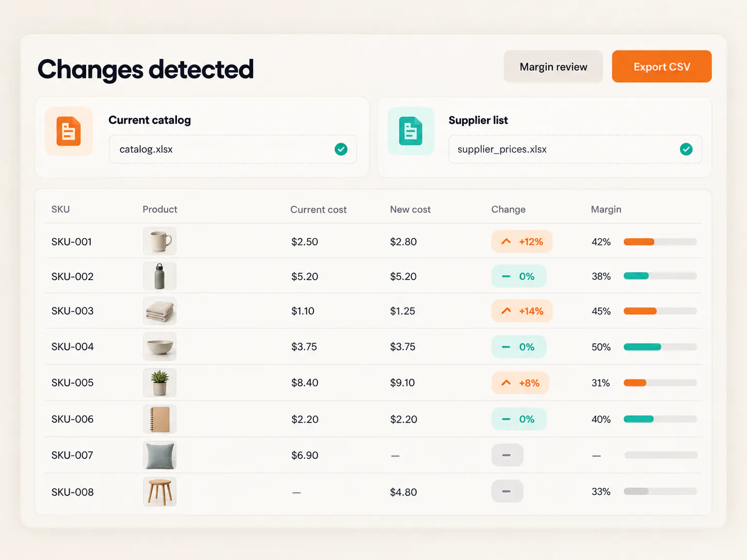Viewport: 747px width, 560px height.
Task: Click the gray dash badge for SKU-008
Action: (x=507, y=491)
